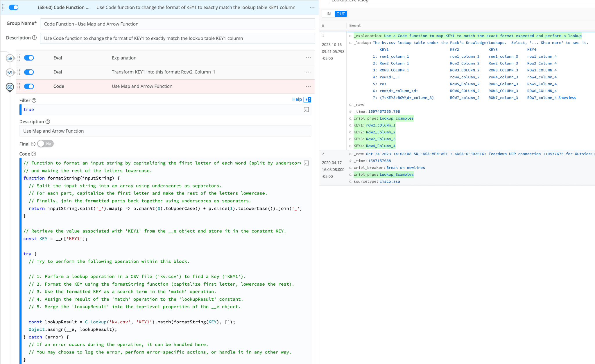Click the Show less link
Viewport: 595px width, 364px height.
567,98
